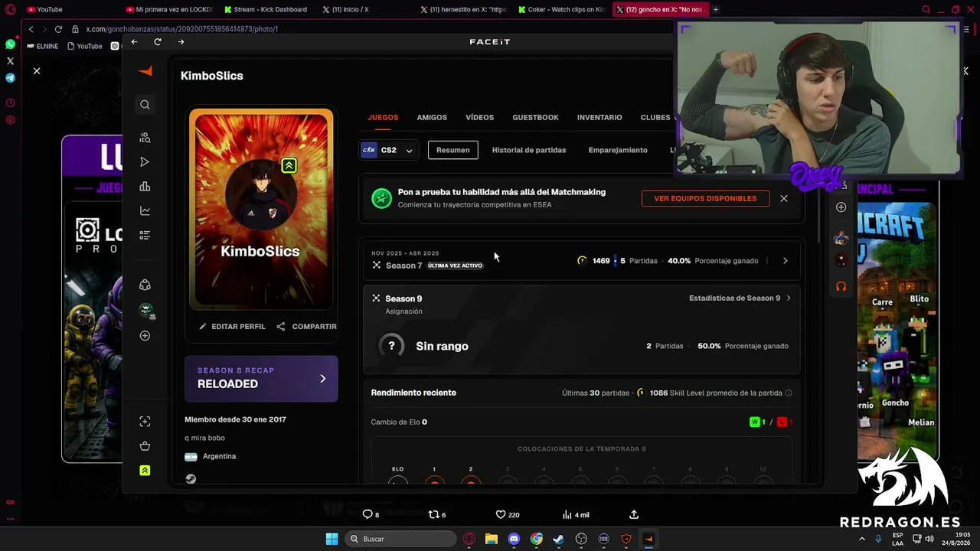Open the rankings podium icon in FACEIT sidebar

tap(145, 187)
